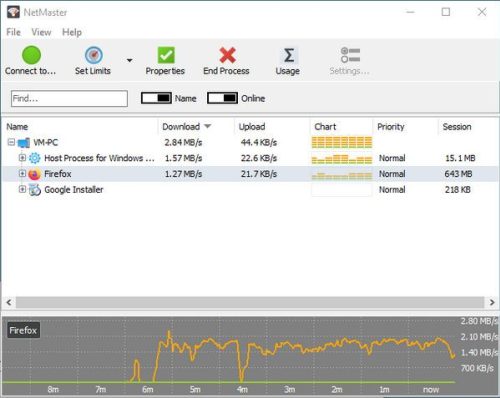Click the red X End Process icon
500x398 pixels.
pos(228,55)
